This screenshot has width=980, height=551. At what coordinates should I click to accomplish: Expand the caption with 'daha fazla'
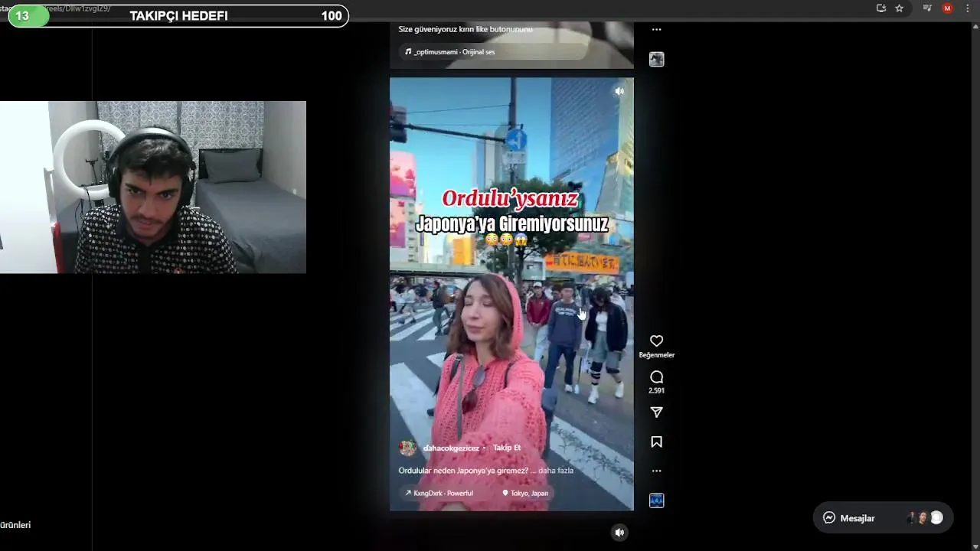[556, 471]
